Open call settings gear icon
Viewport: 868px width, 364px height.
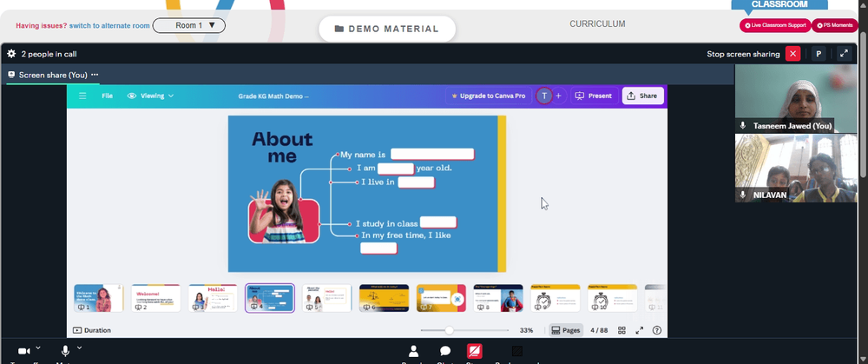[x=11, y=54]
